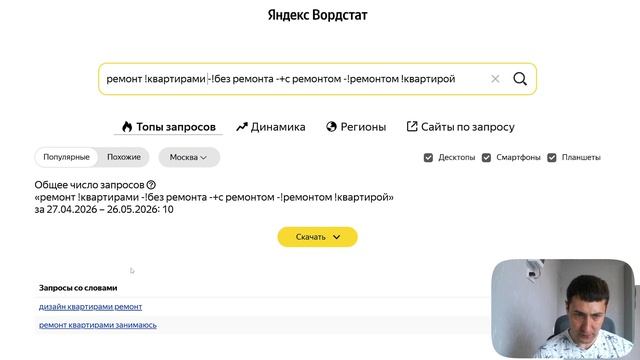Switch to the Регионы tab

click(356, 127)
